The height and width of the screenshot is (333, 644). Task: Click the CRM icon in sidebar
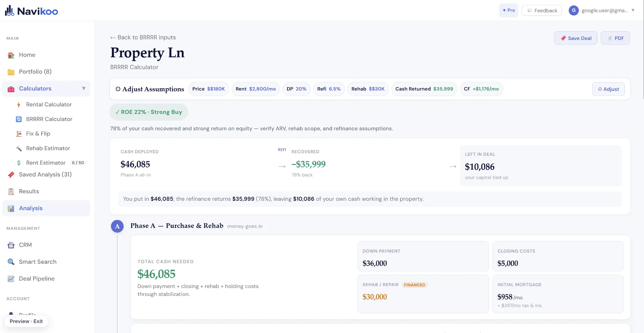11,245
